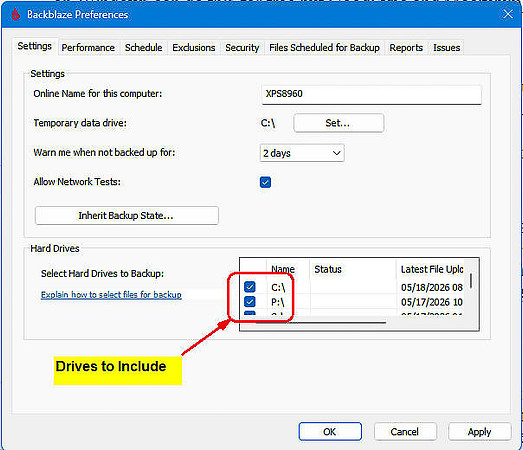
Task: View the Reports tab
Action: pyautogui.click(x=406, y=48)
